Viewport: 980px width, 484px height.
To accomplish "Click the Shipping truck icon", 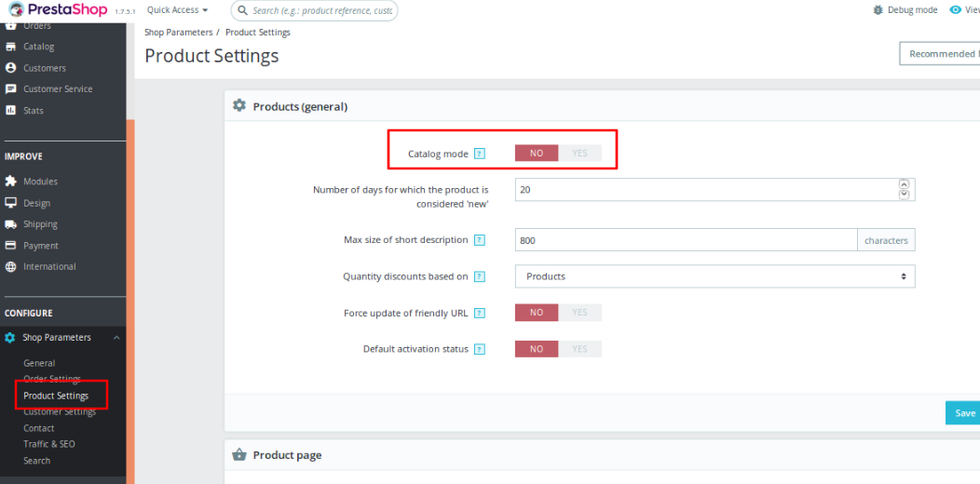I will [x=11, y=224].
